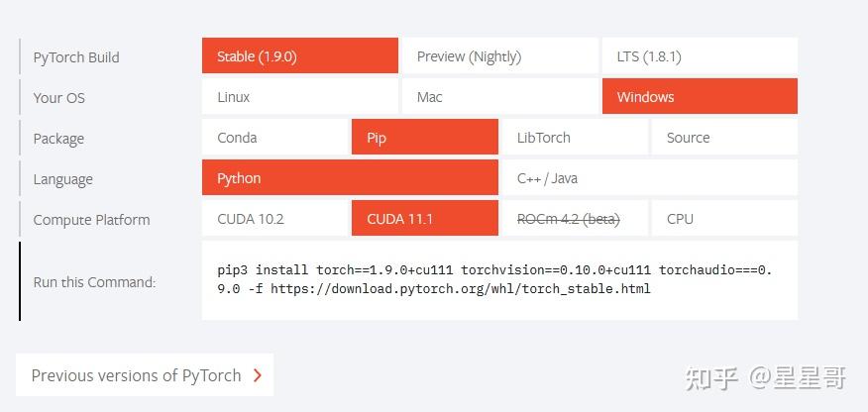Choose Mac operating system
This screenshot has width=868, height=412.
(x=499, y=97)
